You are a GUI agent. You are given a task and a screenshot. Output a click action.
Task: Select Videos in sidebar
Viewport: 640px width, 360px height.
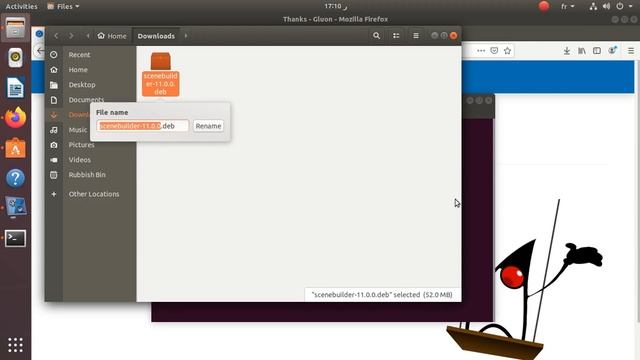(79, 160)
